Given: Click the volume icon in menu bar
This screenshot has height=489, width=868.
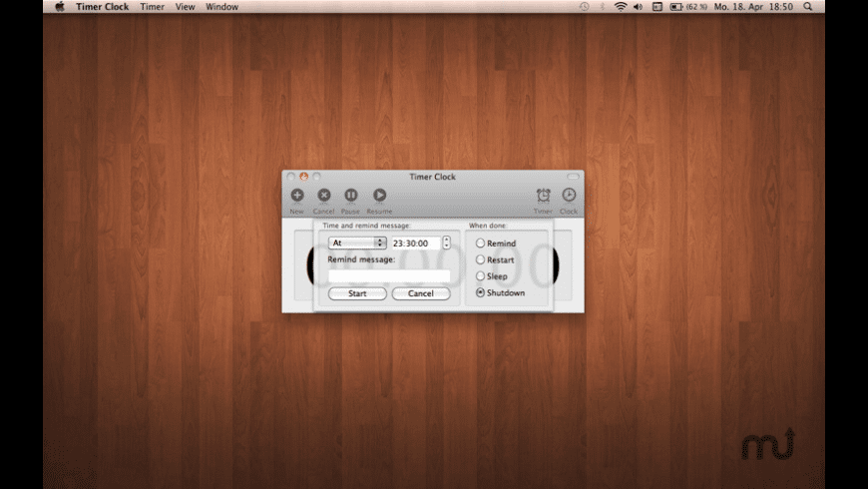Looking at the screenshot, I should (x=639, y=7).
